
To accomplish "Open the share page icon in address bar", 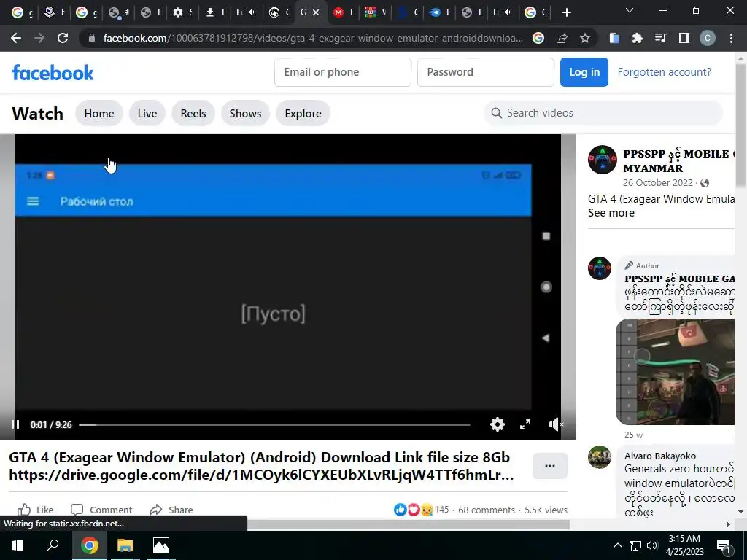I will pyautogui.click(x=562, y=38).
